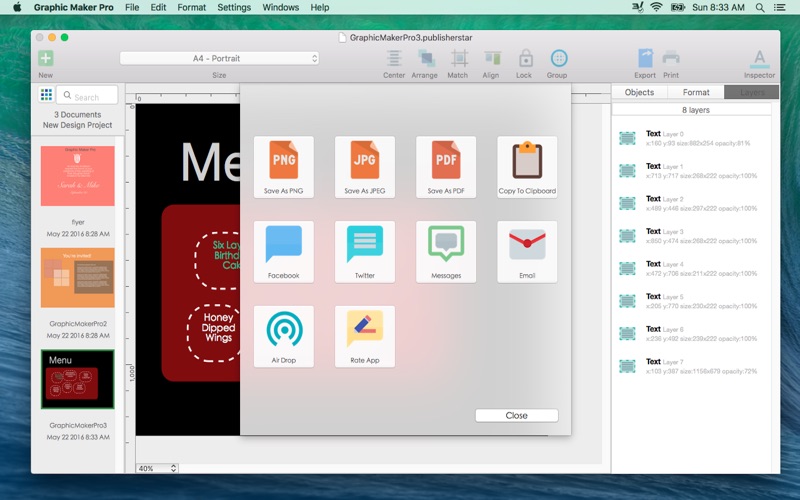Open the Windows menu
Viewport: 800px width, 500px height.
point(281,8)
